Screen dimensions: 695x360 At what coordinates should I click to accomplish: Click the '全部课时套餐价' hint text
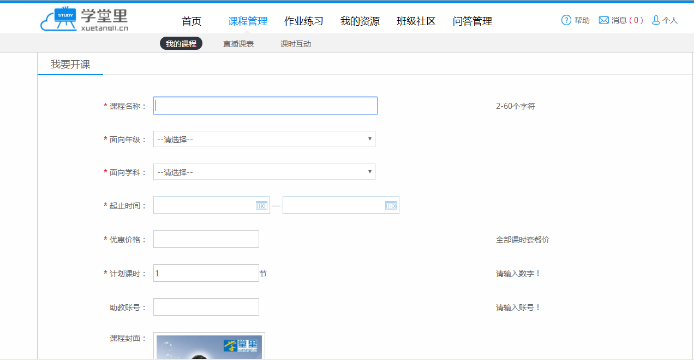pos(523,240)
